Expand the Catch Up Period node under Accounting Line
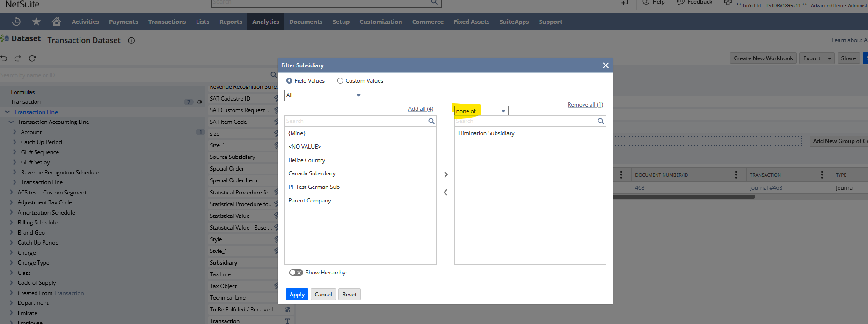 pyautogui.click(x=15, y=142)
